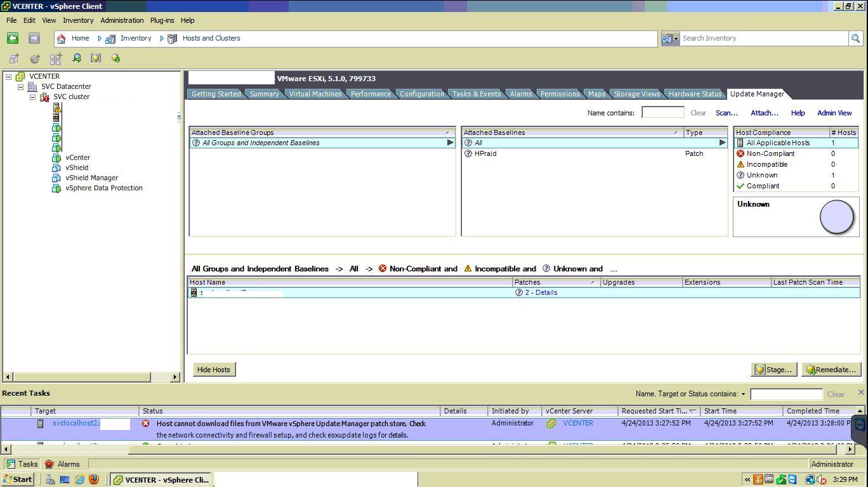Click the Scan... link
868x487 pixels.
727,113
